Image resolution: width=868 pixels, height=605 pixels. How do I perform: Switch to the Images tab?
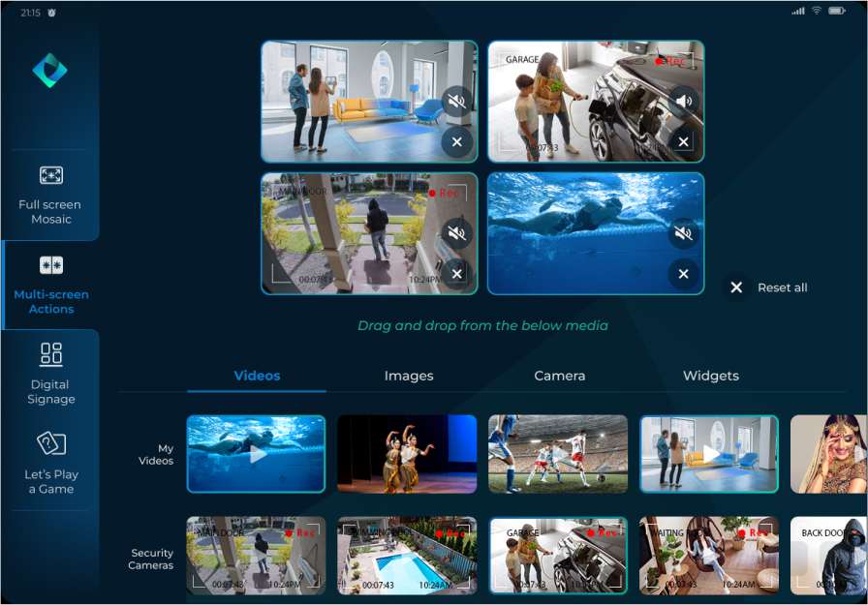pyautogui.click(x=409, y=376)
